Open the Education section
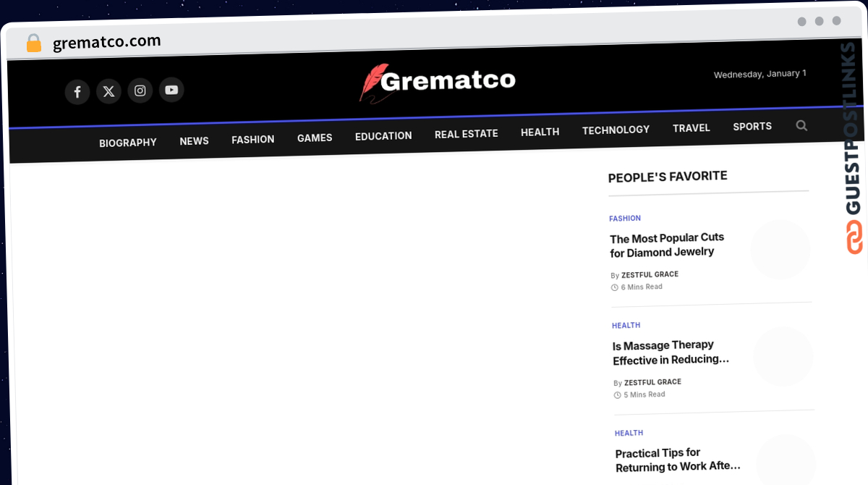This screenshot has width=868, height=485. coord(383,136)
